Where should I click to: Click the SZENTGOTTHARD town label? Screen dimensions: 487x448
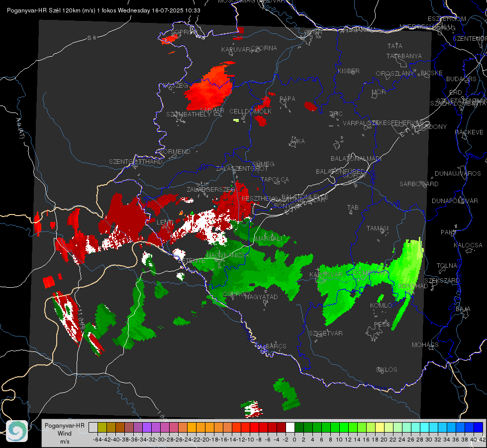coord(136,161)
